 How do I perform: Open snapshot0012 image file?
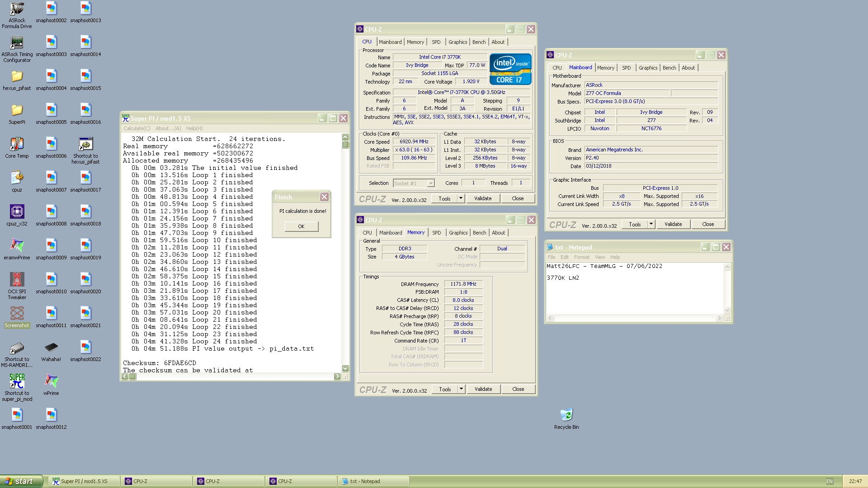click(x=51, y=419)
